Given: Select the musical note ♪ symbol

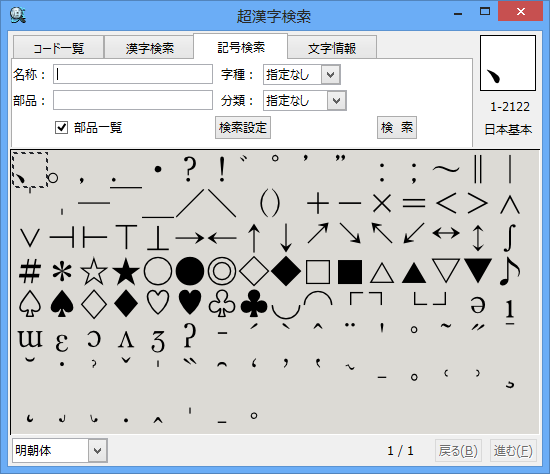Looking at the screenshot, I should [510, 271].
